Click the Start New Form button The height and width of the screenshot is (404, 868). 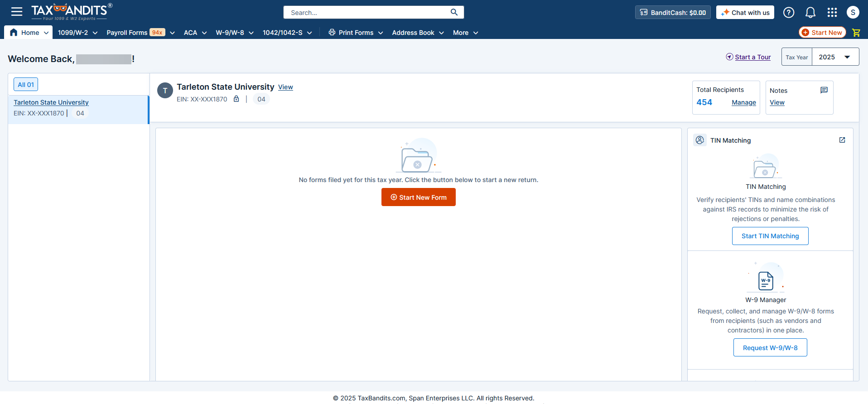[x=419, y=197]
